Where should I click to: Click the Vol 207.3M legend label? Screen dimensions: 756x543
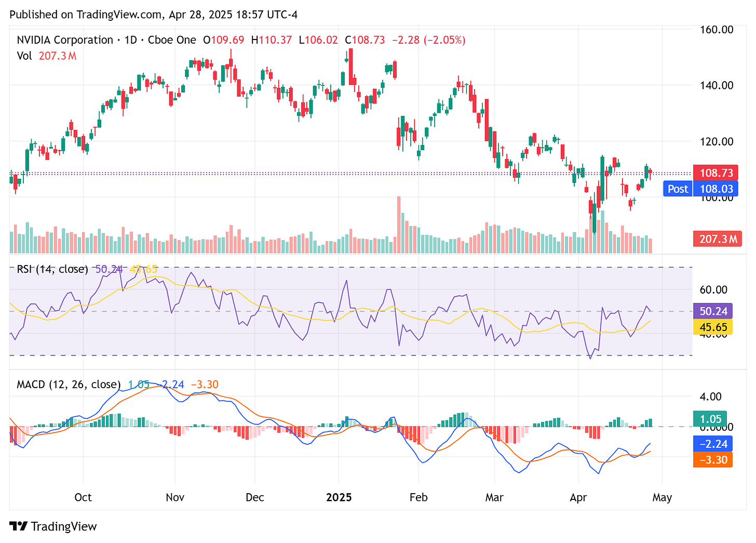[x=46, y=56]
